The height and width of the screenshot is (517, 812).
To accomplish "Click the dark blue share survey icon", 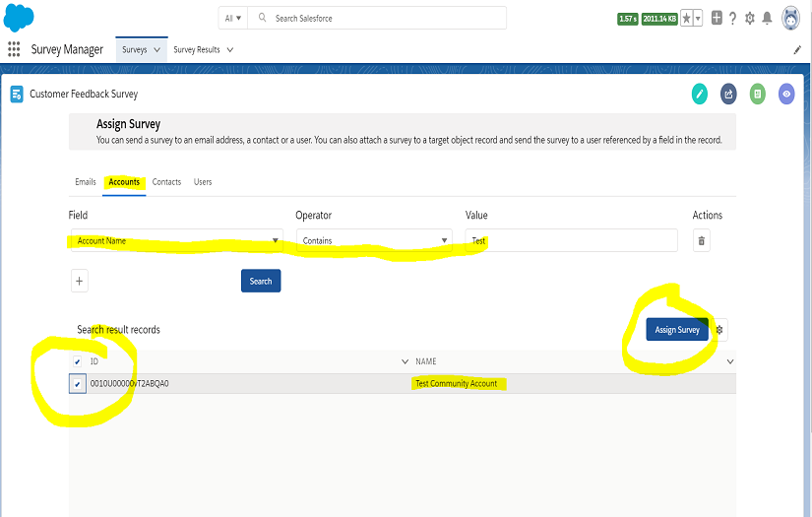I will 728,94.
